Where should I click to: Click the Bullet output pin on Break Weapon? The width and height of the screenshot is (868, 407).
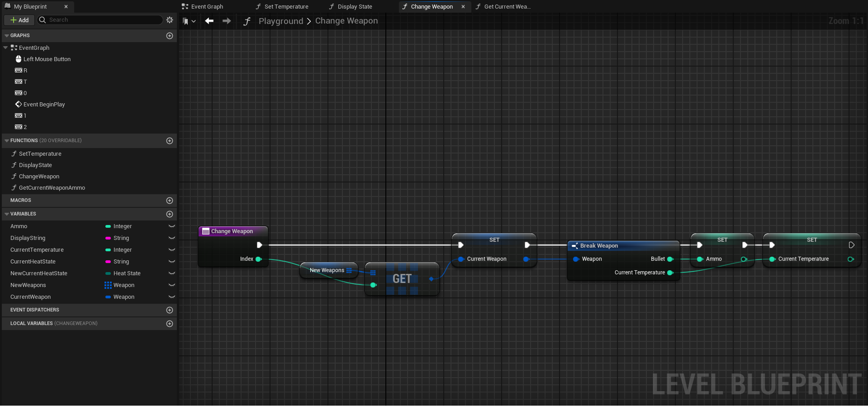(x=670, y=259)
